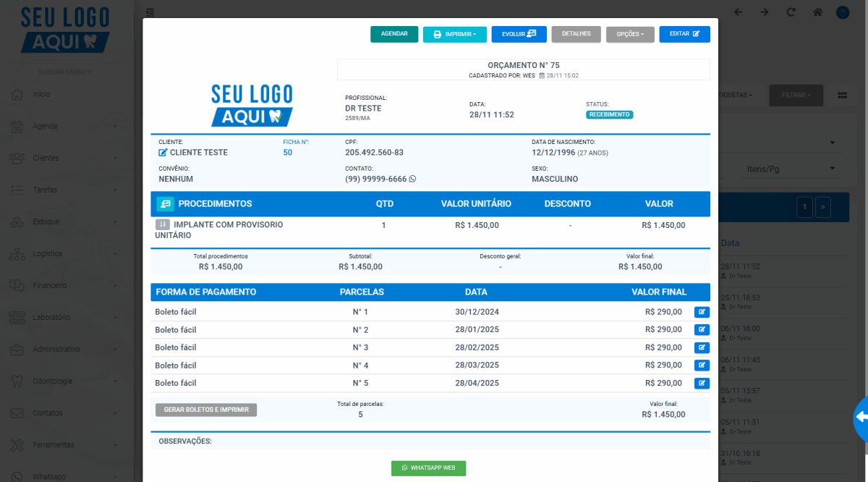Click the reload icon in top bar
Image resolution: width=868 pixels, height=482 pixels.
[x=791, y=12]
